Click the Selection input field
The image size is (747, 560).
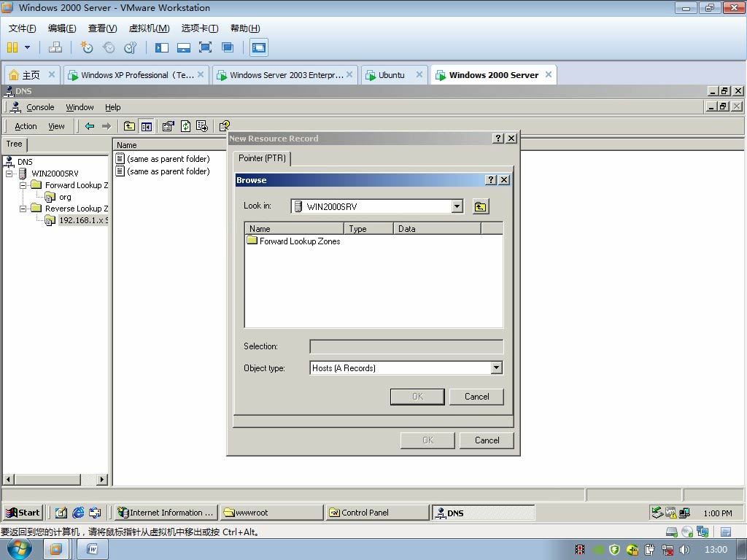(406, 346)
